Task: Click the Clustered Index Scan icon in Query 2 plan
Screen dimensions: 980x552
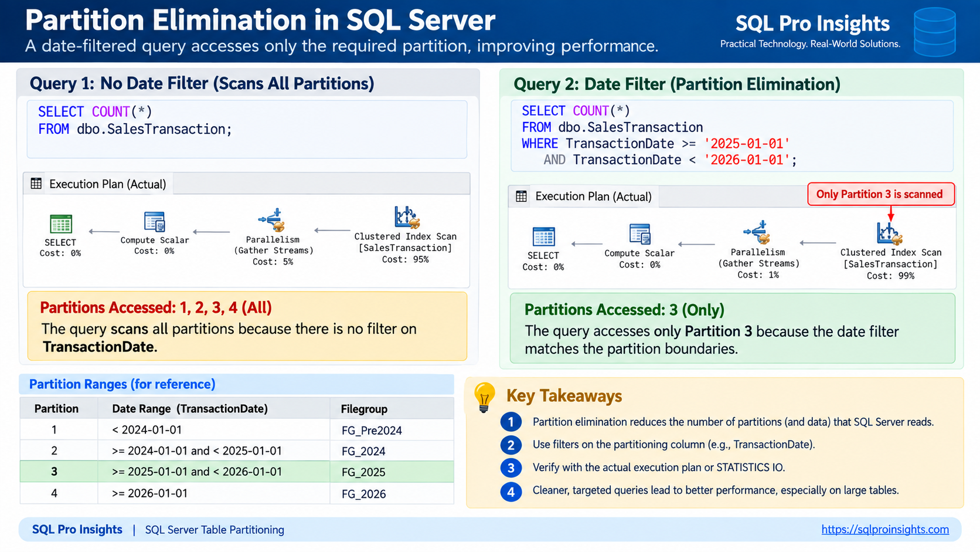Action: point(890,233)
